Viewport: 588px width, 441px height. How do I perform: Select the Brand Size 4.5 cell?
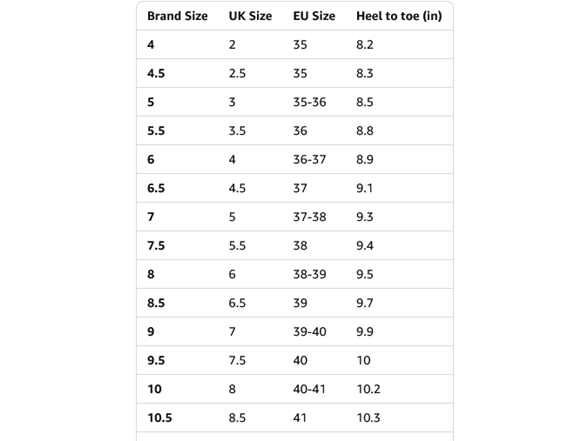coord(156,73)
